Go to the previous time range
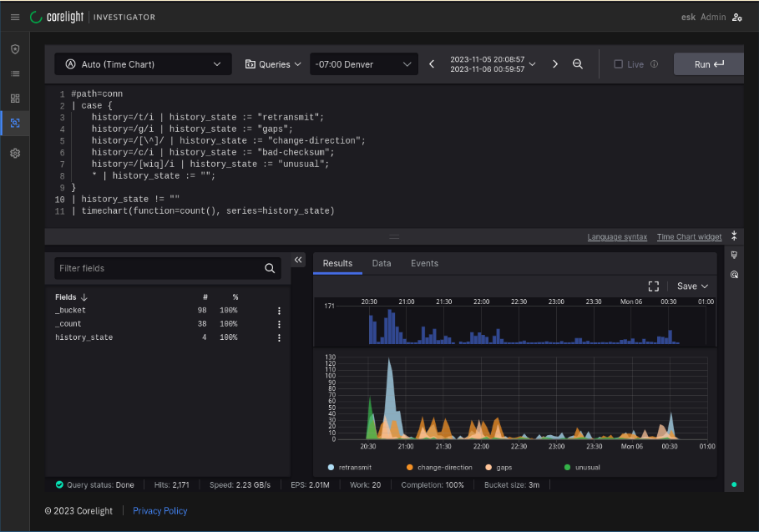Image resolution: width=759 pixels, height=532 pixels. pyautogui.click(x=432, y=64)
